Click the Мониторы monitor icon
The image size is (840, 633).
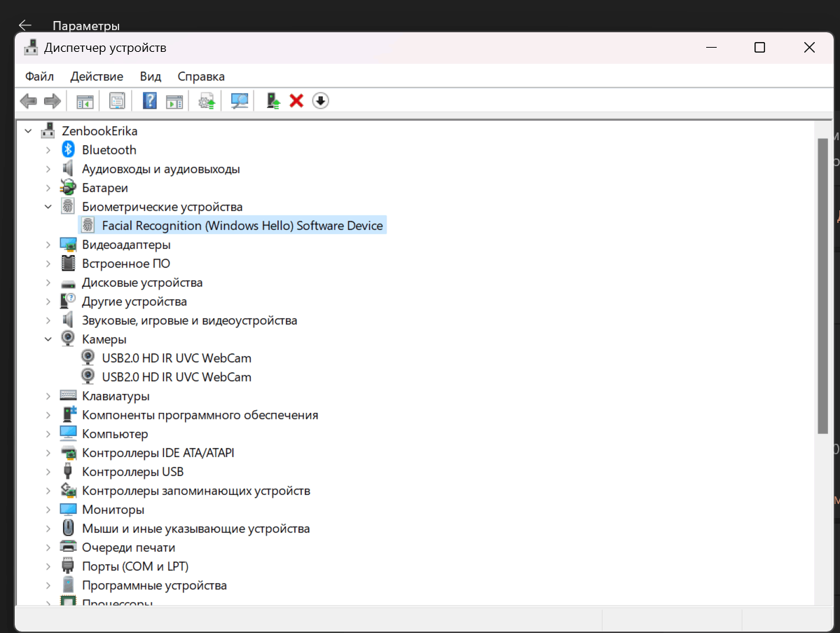(x=68, y=509)
